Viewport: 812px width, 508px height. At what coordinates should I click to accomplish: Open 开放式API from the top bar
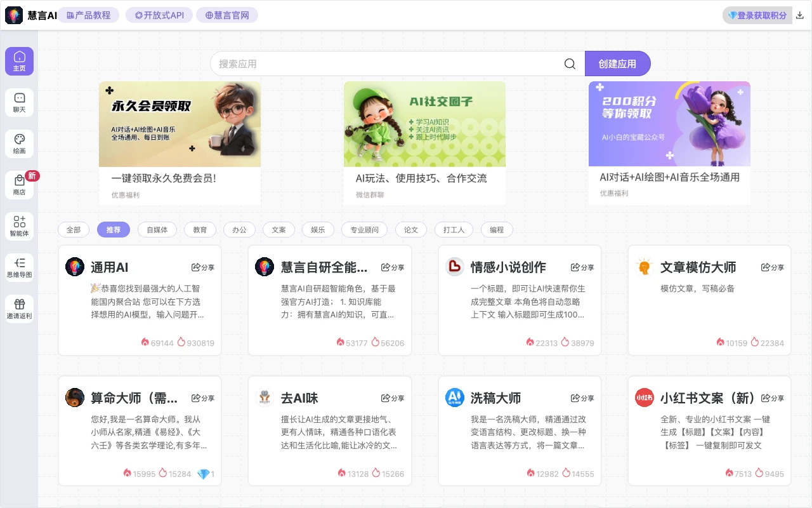(x=159, y=15)
